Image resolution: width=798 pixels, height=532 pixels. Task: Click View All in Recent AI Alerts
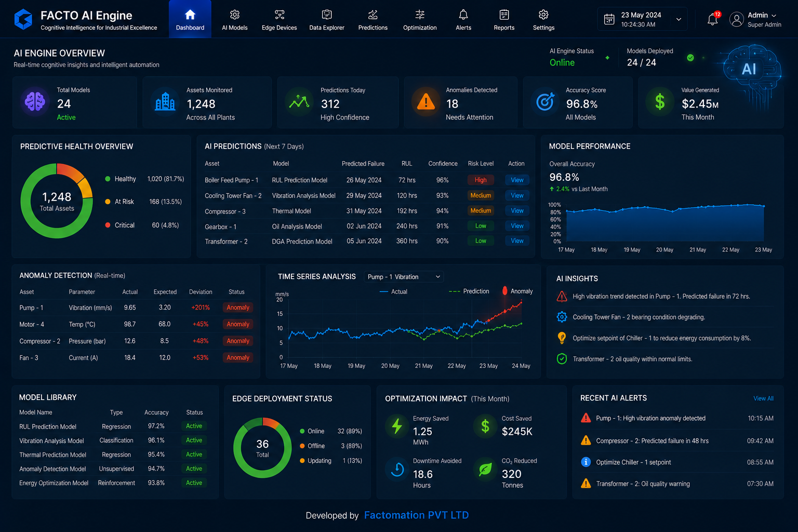(x=763, y=398)
